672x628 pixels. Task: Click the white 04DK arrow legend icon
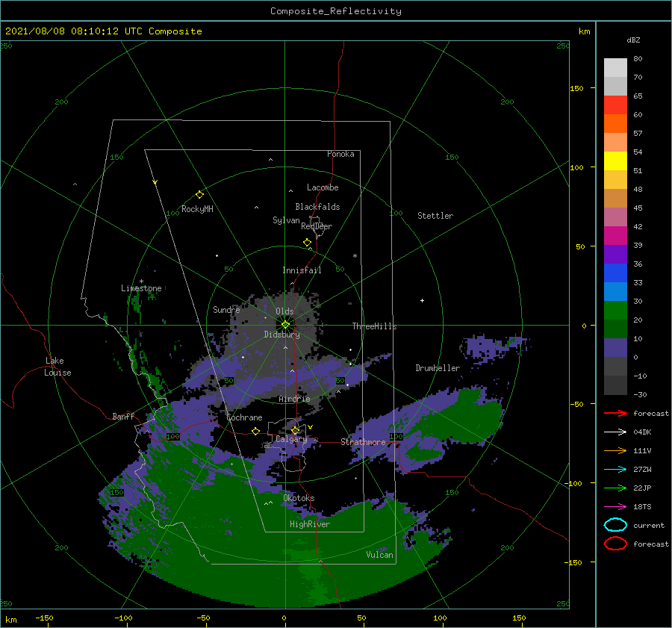615,432
